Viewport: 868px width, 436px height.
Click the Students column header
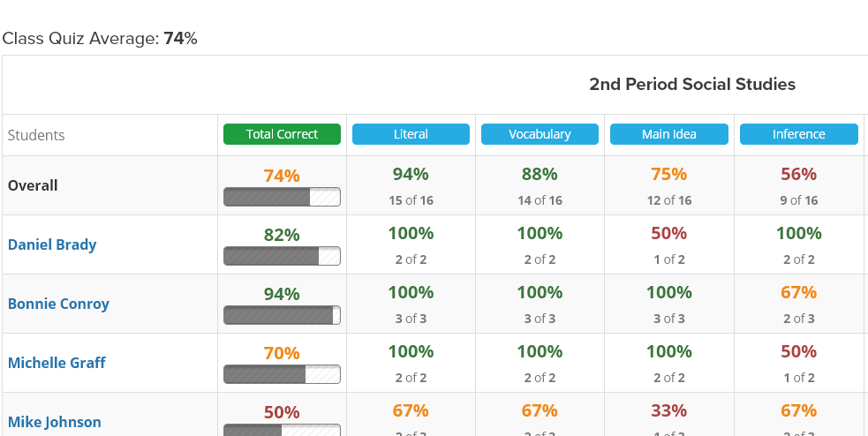click(36, 135)
